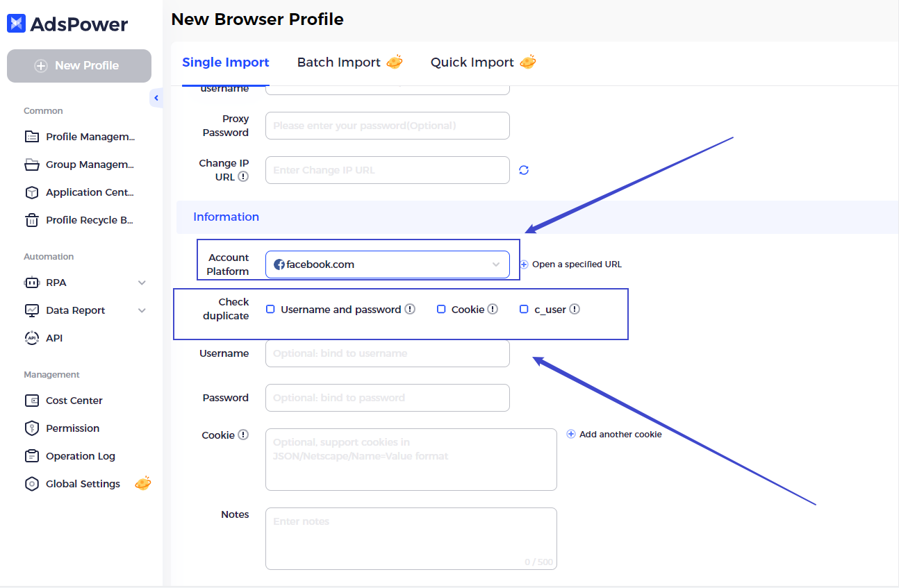Switch to the Quick Import tab
This screenshot has height=588, width=899.
pos(472,62)
